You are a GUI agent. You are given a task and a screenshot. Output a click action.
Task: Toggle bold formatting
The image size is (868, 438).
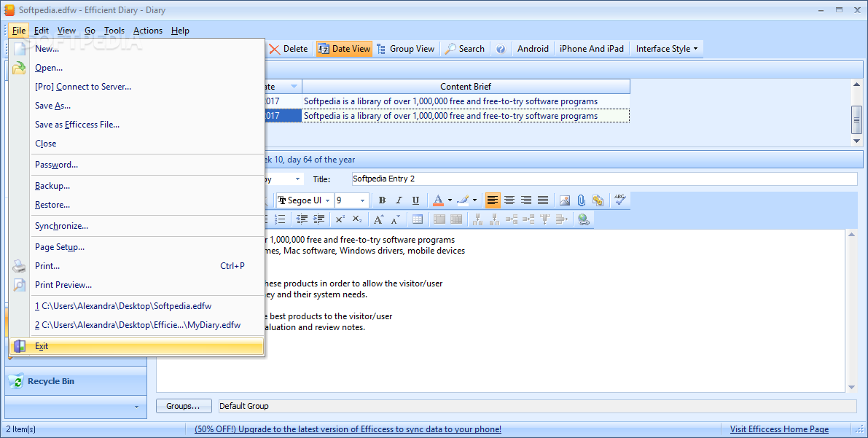point(382,200)
